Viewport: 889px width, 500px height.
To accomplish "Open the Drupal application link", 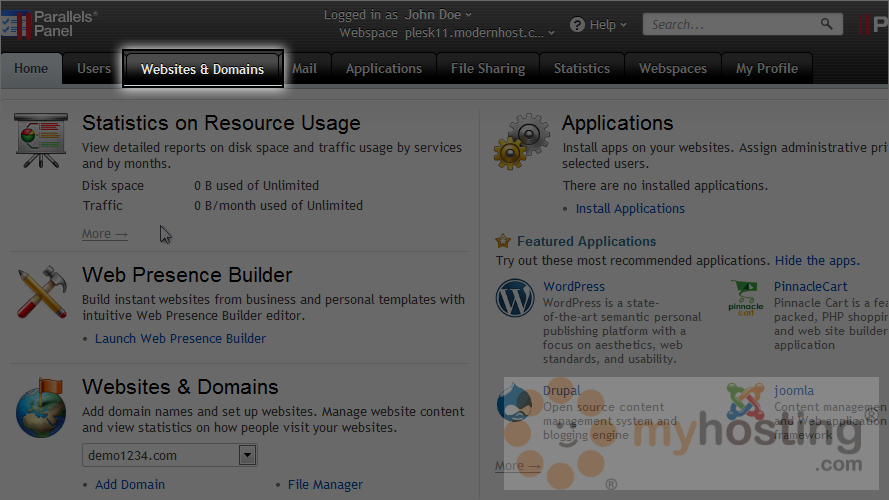I will (x=561, y=391).
